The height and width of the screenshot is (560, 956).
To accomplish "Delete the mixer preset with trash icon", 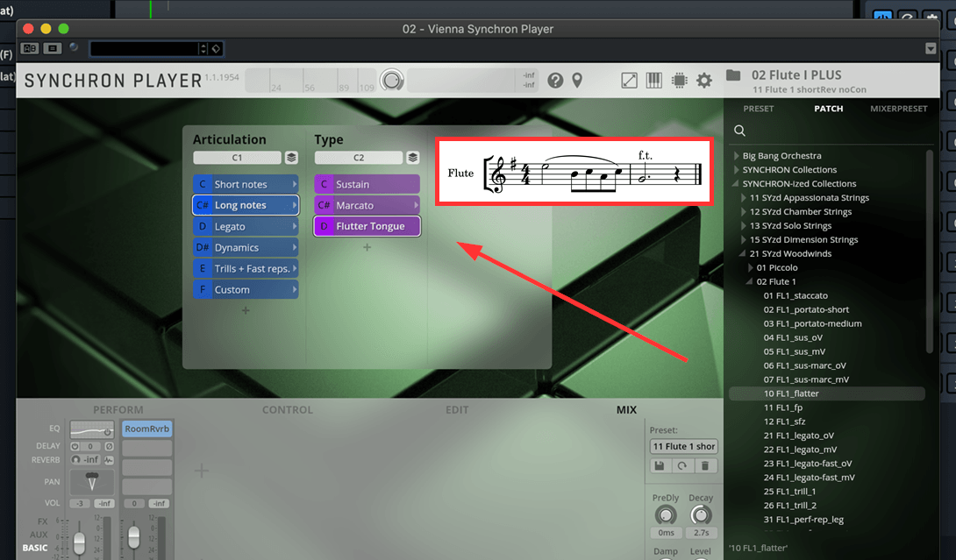I will pyautogui.click(x=705, y=465).
